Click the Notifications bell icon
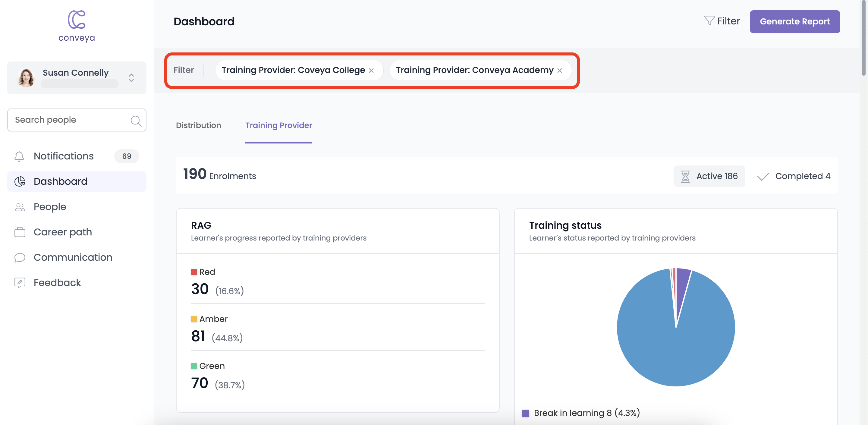The image size is (868, 425). (x=19, y=156)
